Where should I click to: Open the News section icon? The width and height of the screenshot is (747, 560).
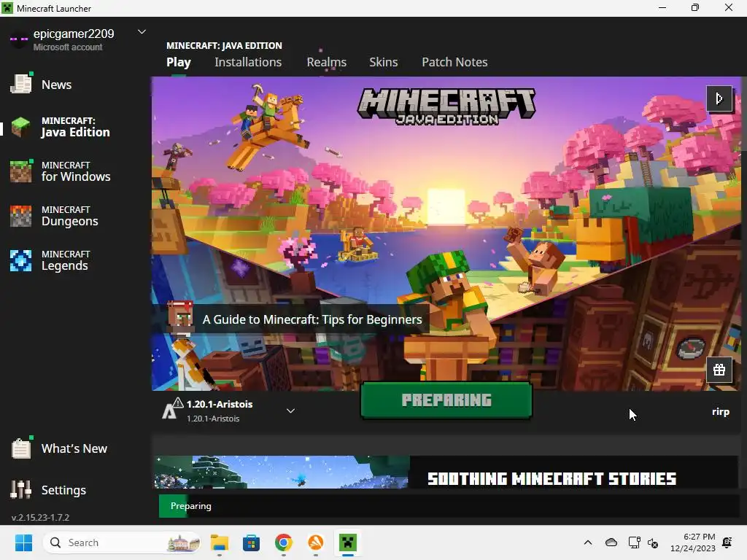21,84
